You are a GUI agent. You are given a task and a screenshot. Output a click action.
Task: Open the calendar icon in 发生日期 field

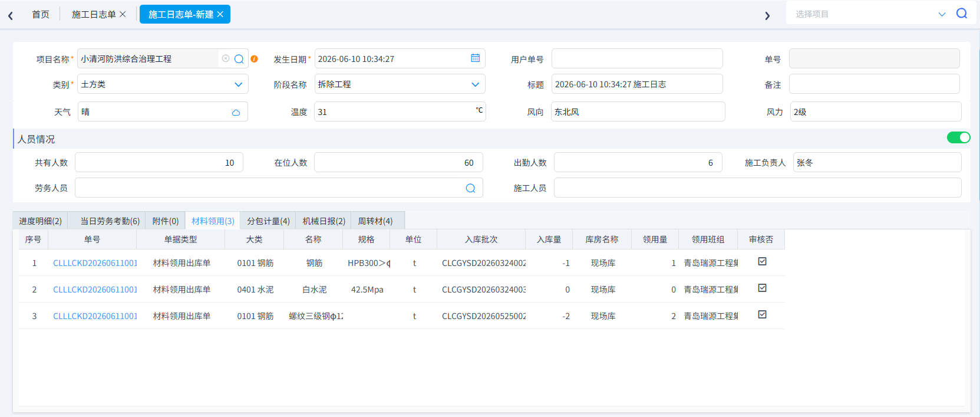pos(476,58)
